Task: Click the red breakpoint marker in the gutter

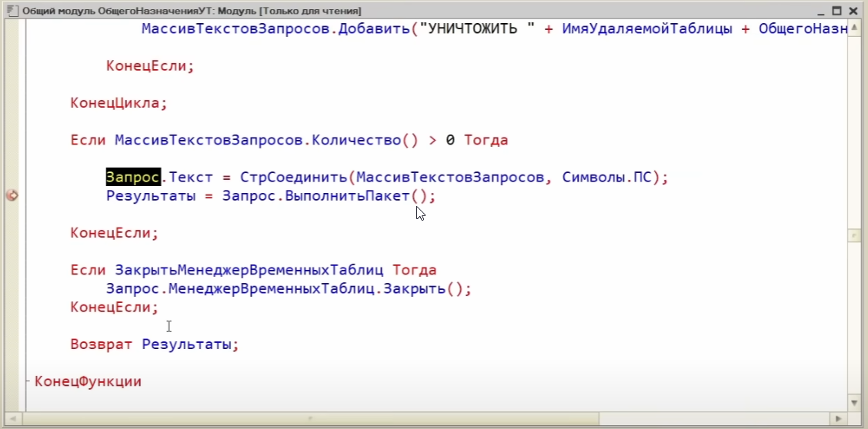Action: (12, 196)
